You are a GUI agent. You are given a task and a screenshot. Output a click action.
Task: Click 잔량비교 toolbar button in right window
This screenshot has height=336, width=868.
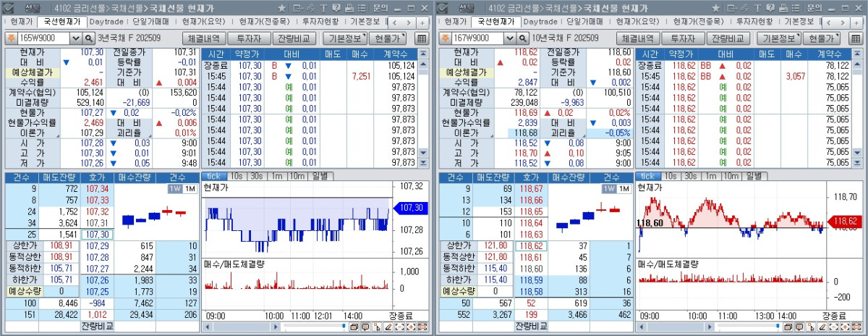[728, 38]
